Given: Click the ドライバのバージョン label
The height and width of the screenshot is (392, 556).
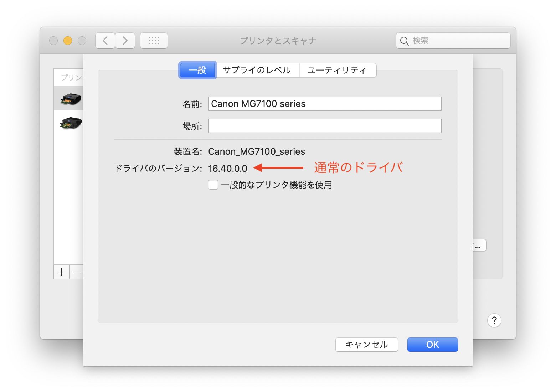Looking at the screenshot, I should (158, 169).
